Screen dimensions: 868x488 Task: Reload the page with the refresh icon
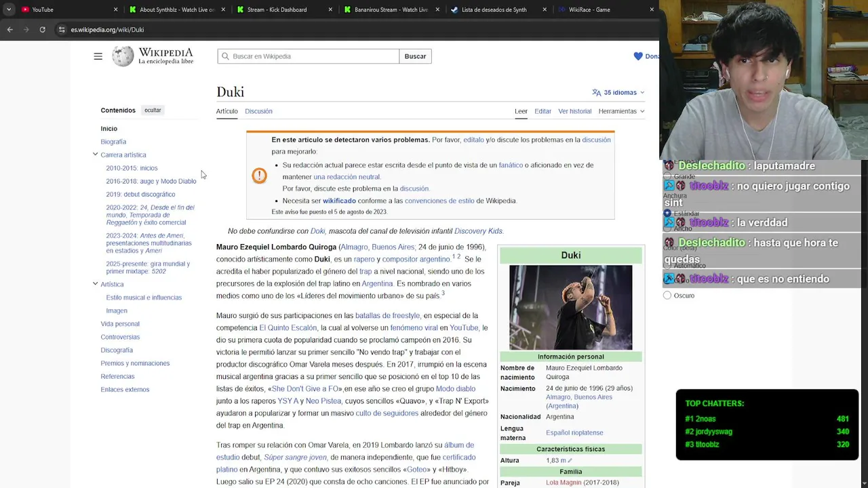pyautogui.click(x=42, y=30)
